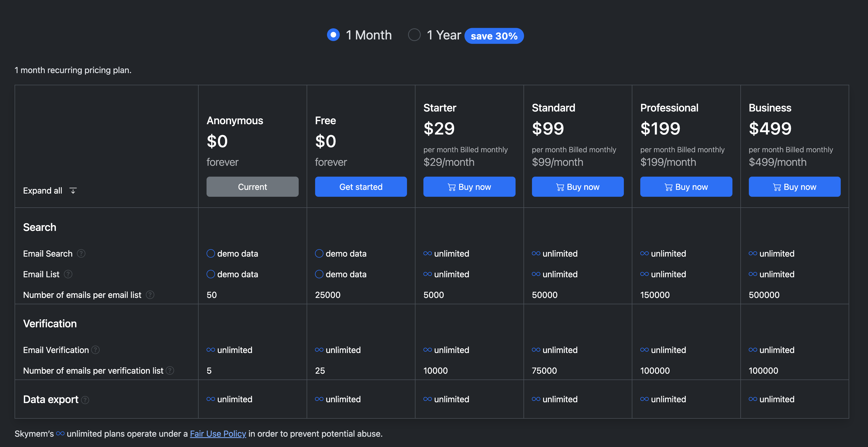Click the infinity icon for Standard Email Verification
This screenshot has width=868, height=447.
click(536, 350)
